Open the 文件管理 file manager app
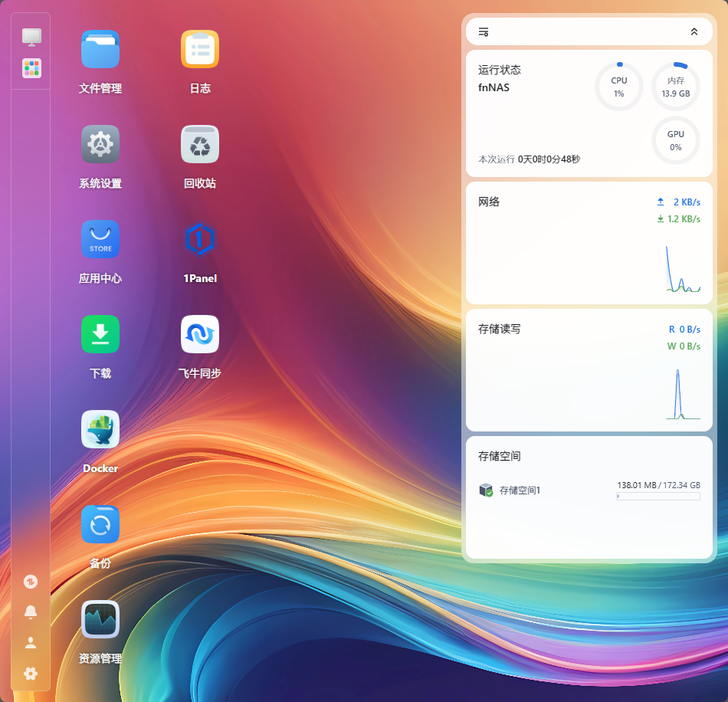The width and height of the screenshot is (728, 702). [x=100, y=50]
